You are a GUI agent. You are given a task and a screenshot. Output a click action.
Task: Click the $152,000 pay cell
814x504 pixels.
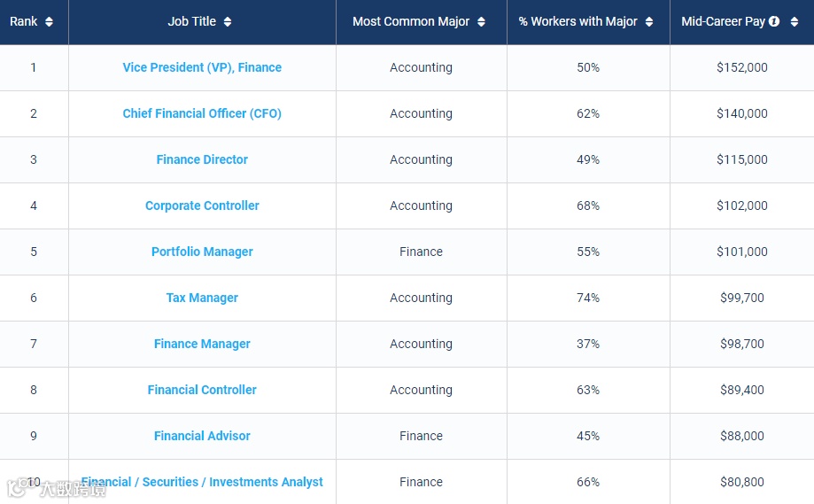coord(742,67)
